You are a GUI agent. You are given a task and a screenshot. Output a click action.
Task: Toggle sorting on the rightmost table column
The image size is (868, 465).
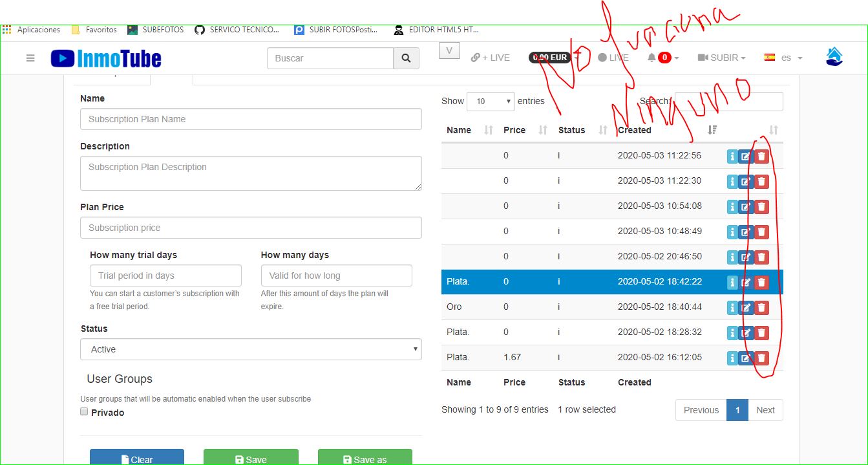[773, 130]
